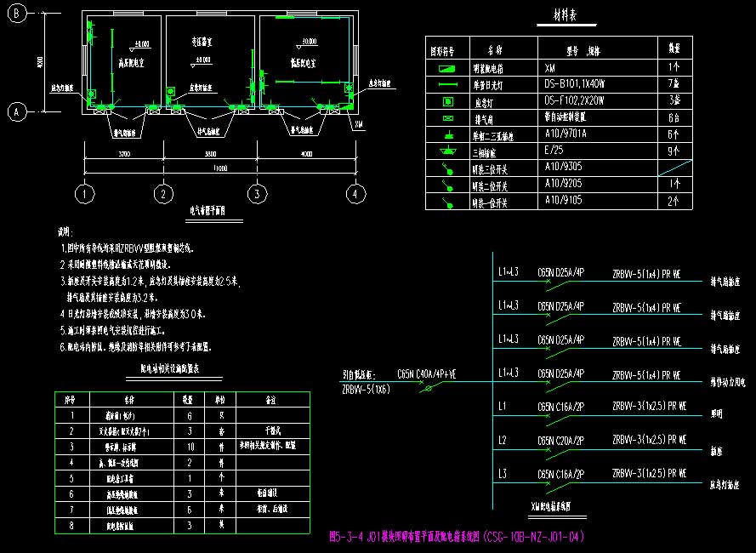Select the breaker label "C65N C20A/2P"
The width and height of the screenshot is (756, 553).
(560, 441)
